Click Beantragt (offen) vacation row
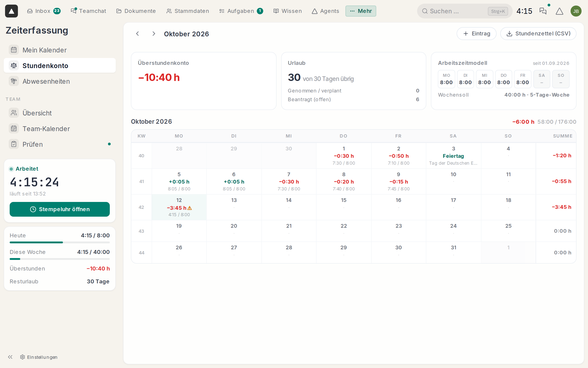The width and height of the screenshot is (588, 368). click(x=353, y=99)
